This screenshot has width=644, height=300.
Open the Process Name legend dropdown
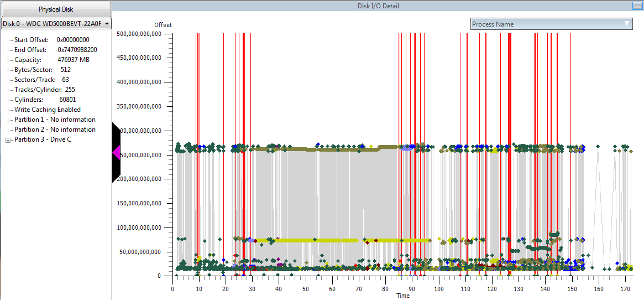click(551, 24)
